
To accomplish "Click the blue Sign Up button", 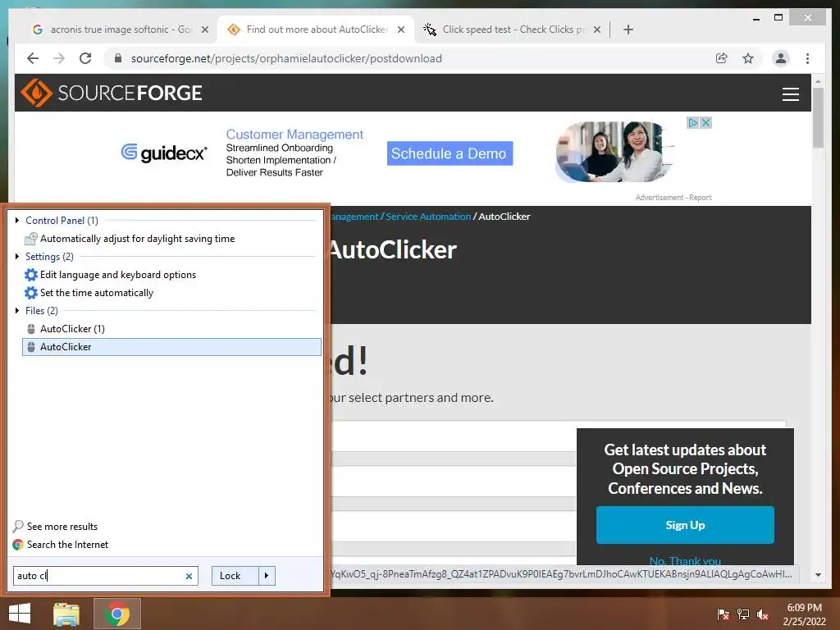I will pos(685,525).
